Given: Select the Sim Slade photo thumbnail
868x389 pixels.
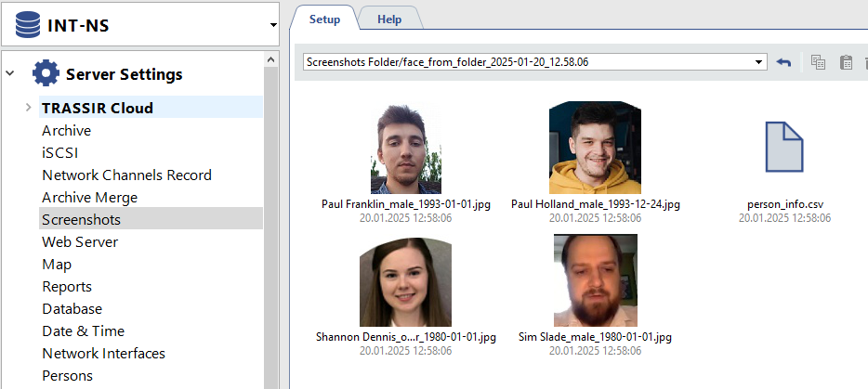Looking at the screenshot, I should point(595,280).
